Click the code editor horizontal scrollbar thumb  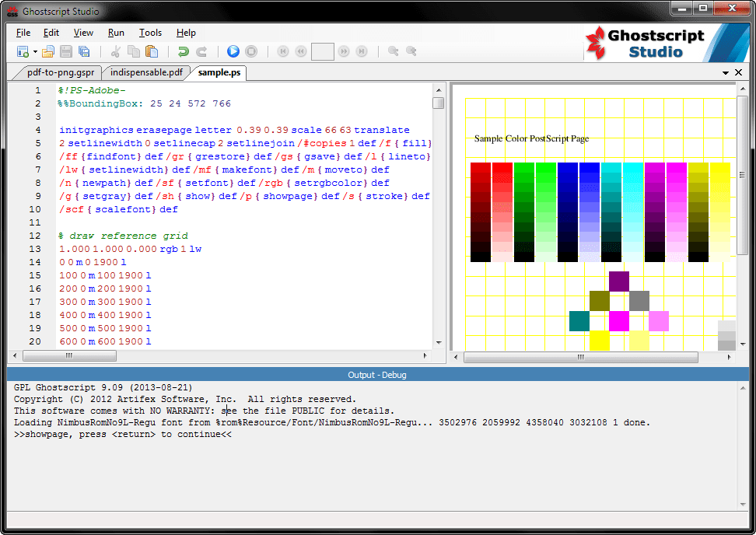pos(69,355)
